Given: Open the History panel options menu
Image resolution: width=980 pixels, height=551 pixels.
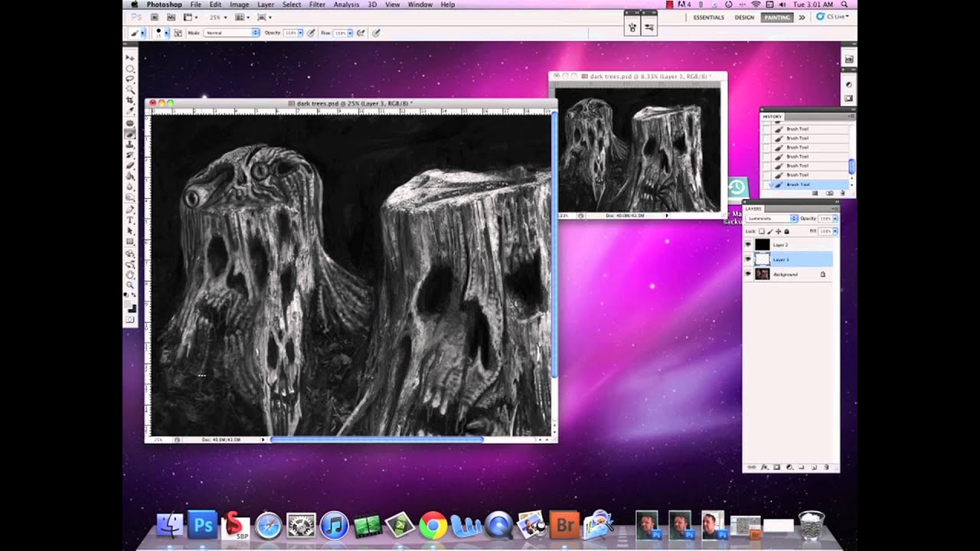Looking at the screenshot, I should tap(851, 117).
